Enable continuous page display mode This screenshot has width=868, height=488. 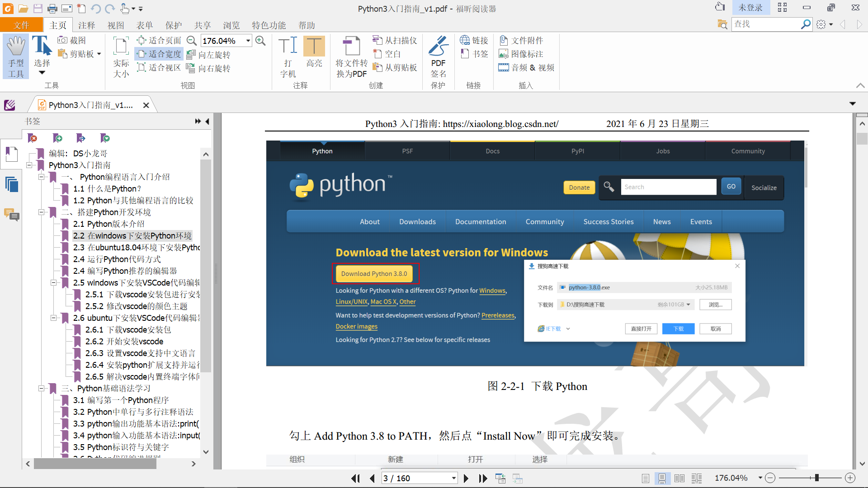tap(662, 479)
